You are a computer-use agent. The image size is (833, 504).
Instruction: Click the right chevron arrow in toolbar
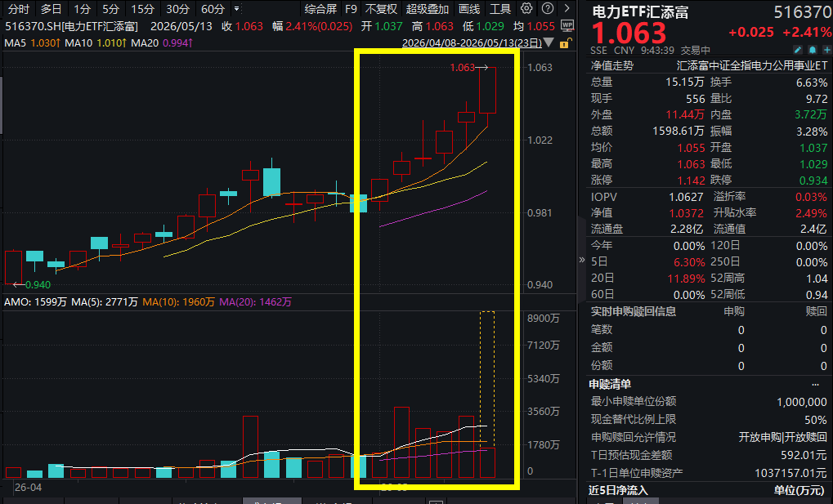click(x=567, y=8)
